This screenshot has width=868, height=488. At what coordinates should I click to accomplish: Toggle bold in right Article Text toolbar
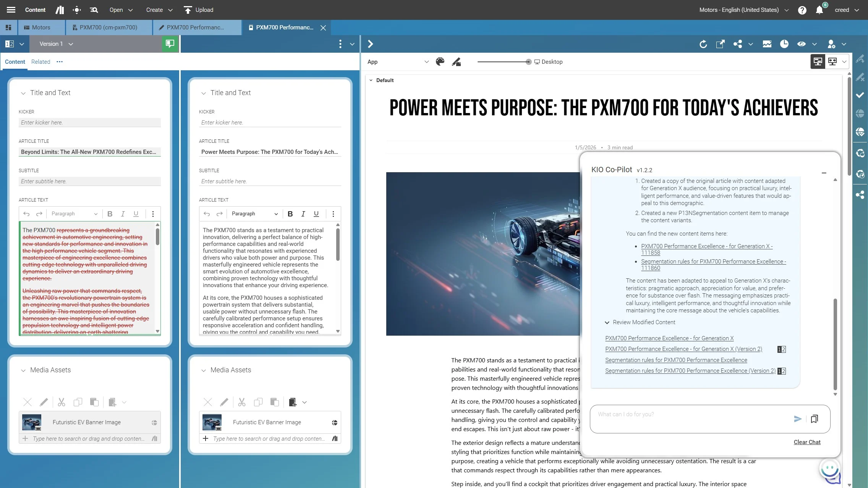(x=290, y=214)
